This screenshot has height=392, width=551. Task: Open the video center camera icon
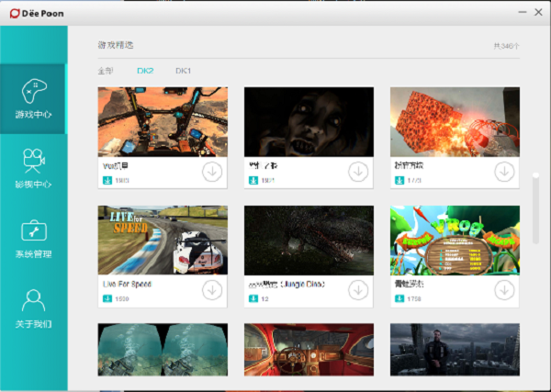tap(33, 162)
